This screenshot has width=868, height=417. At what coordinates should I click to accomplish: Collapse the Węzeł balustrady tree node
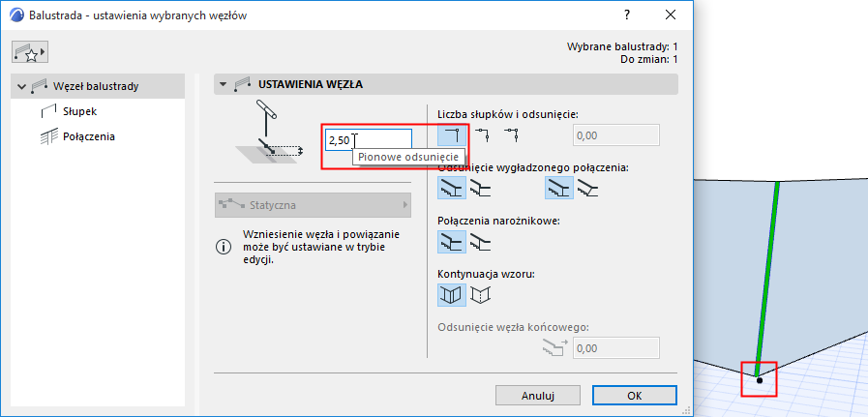(x=22, y=86)
